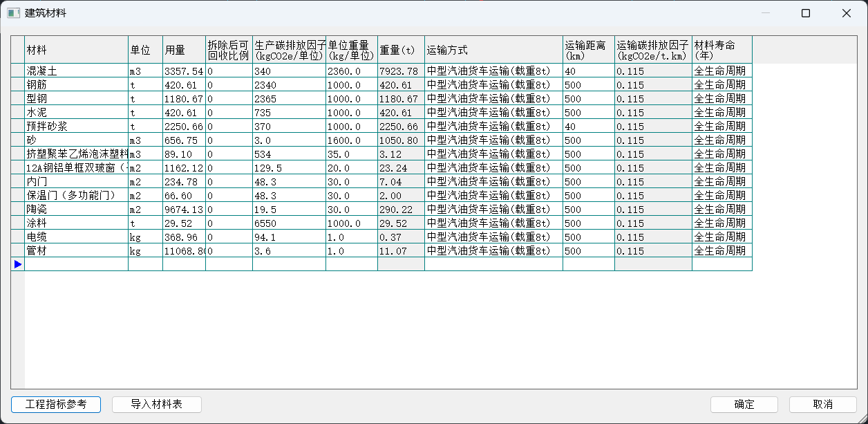
Task: Edit the 用量 value for 型钢
Action: (x=184, y=99)
